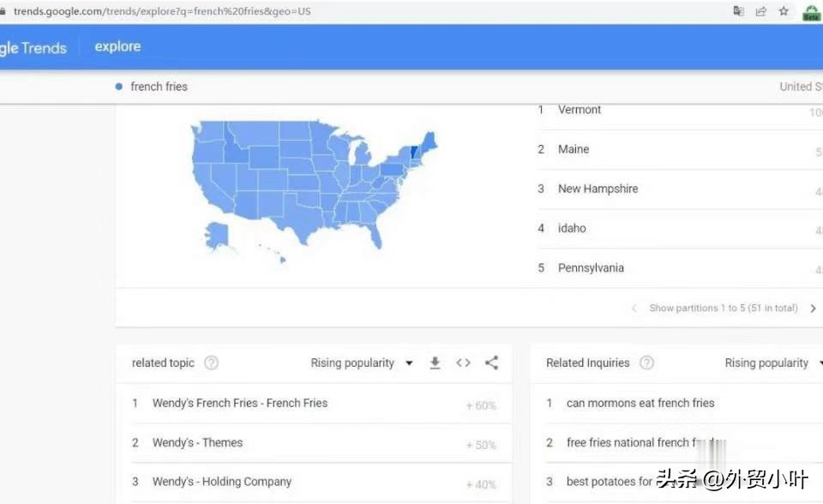Bookmark this page with the star icon

coord(783,11)
